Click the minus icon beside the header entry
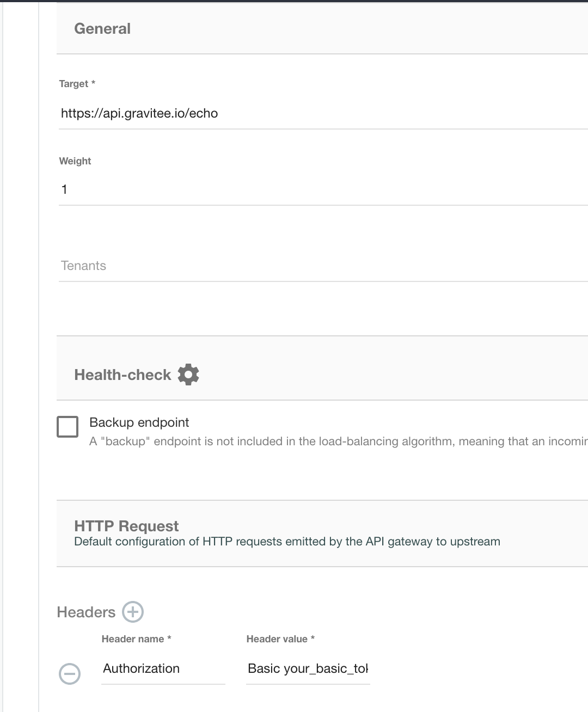The image size is (588, 712). pyautogui.click(x=69, y=674)
